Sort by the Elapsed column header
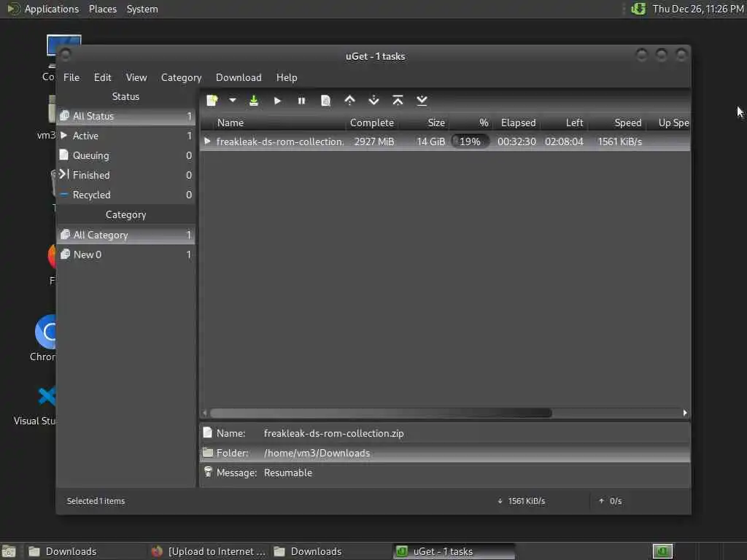The height and width of the screenshot is (560, 747). click(516, 122)
